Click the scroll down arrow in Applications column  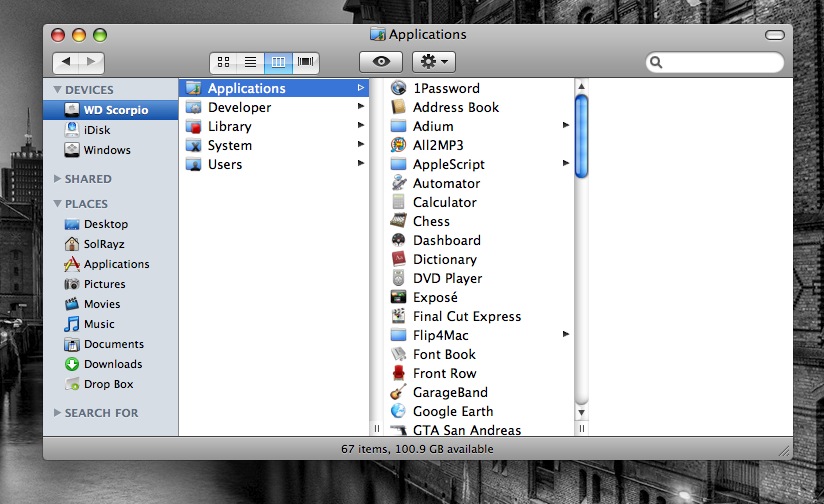tap(581, 413)
